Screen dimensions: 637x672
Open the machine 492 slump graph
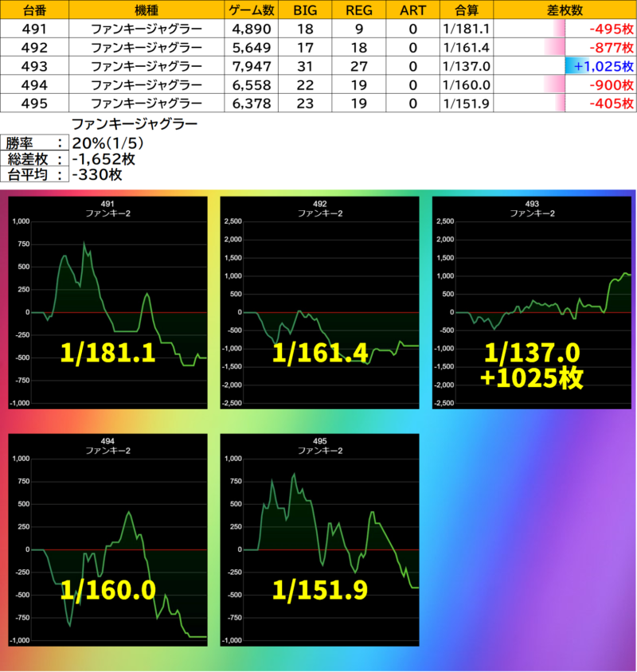[x=320, y=303]
